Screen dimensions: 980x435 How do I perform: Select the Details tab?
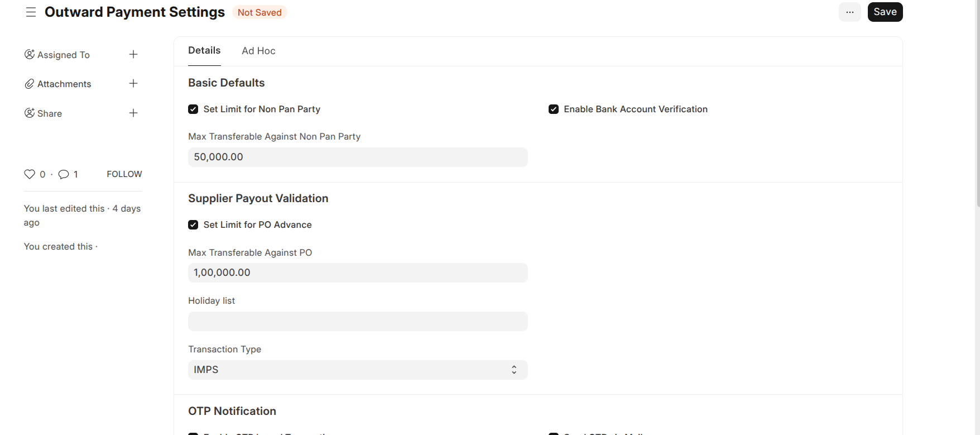click(x=204, y=51)
